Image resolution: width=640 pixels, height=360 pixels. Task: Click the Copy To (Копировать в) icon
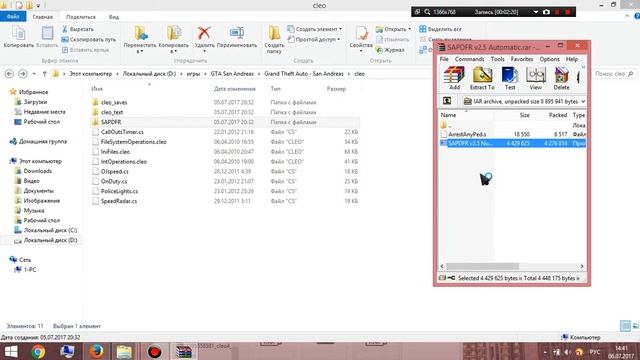(174, 33)
